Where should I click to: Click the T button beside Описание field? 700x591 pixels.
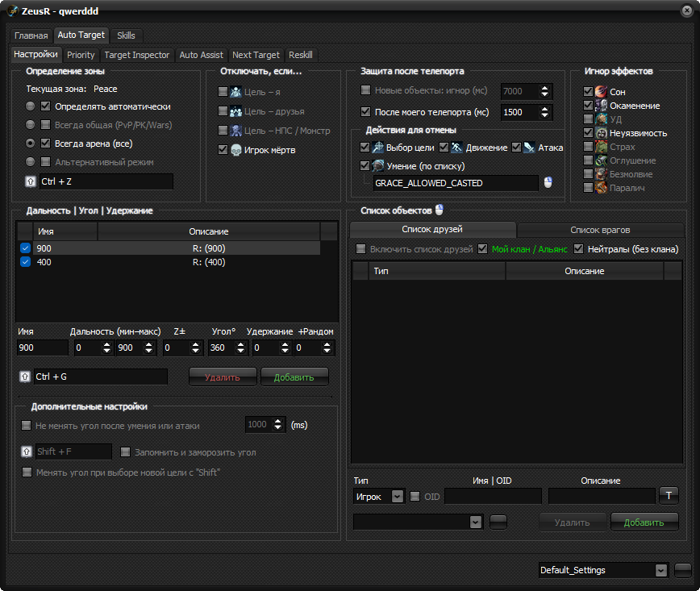[x=669, y=496]
